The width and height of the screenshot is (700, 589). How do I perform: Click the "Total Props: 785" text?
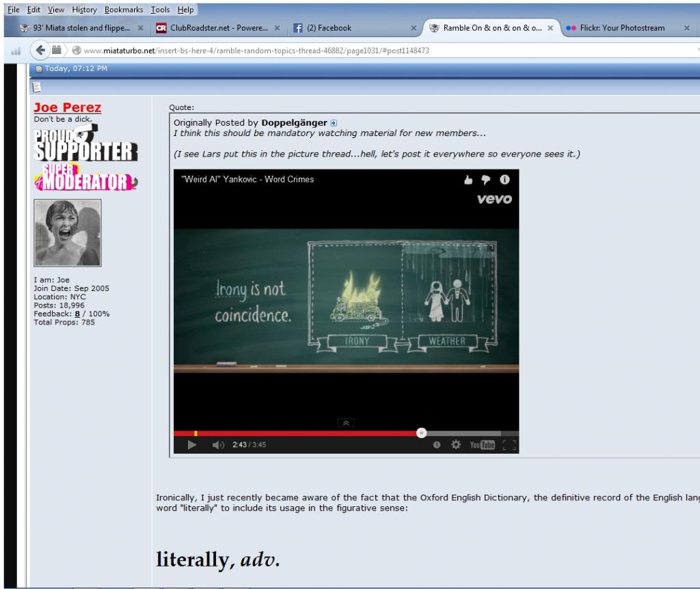pyautogui.click(x=64, y=322)
